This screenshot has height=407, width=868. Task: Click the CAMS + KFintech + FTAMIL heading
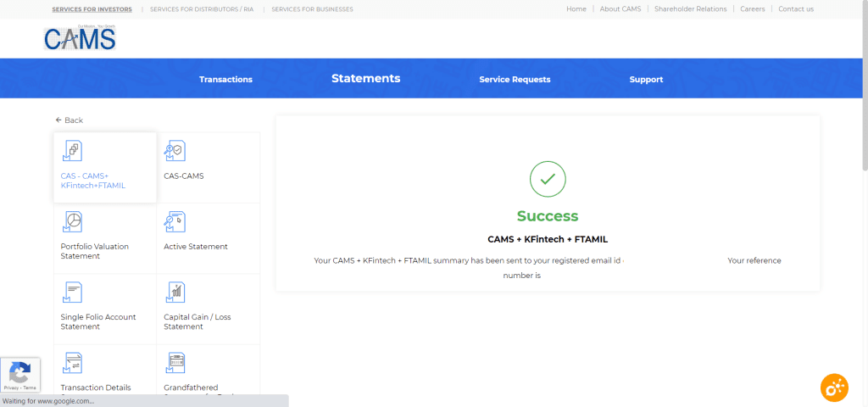pos(548,239)
